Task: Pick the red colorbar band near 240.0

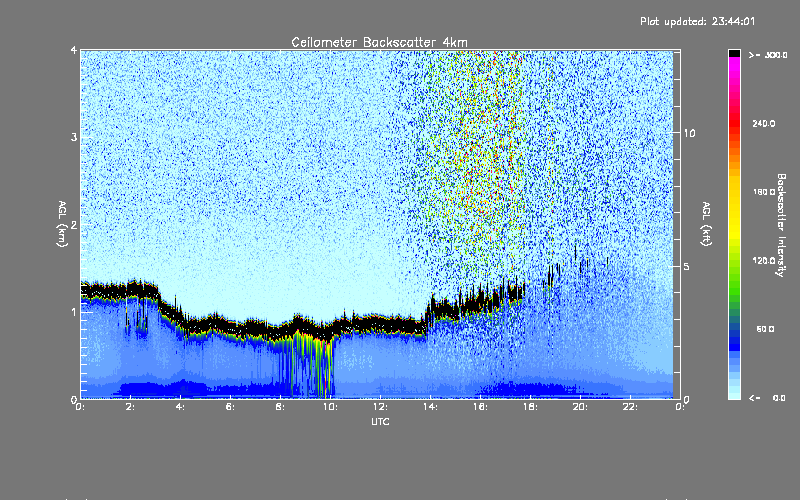Action: click(734, 123)
